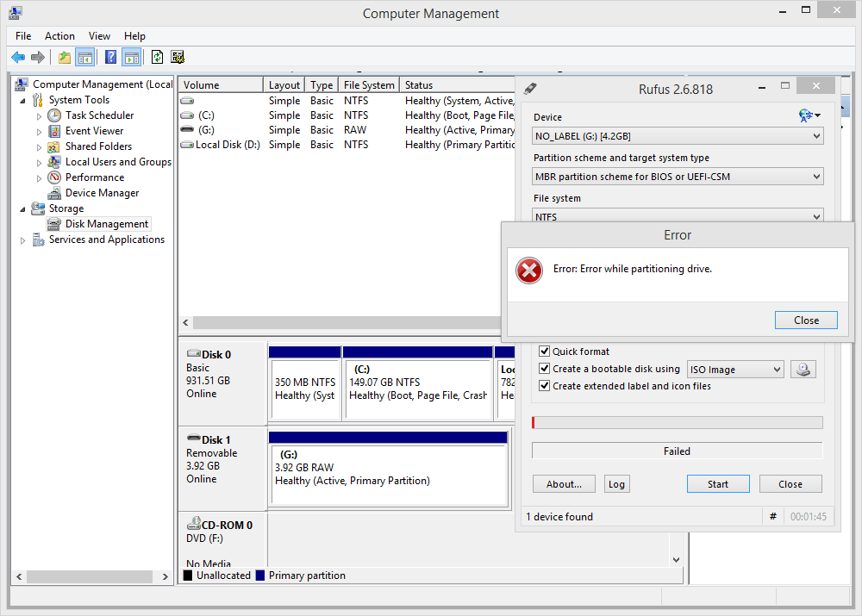Click the red Failed progress bar in Rufus
Image resolution: width=862 pixels, height=616 pixels.
[677, 422]
